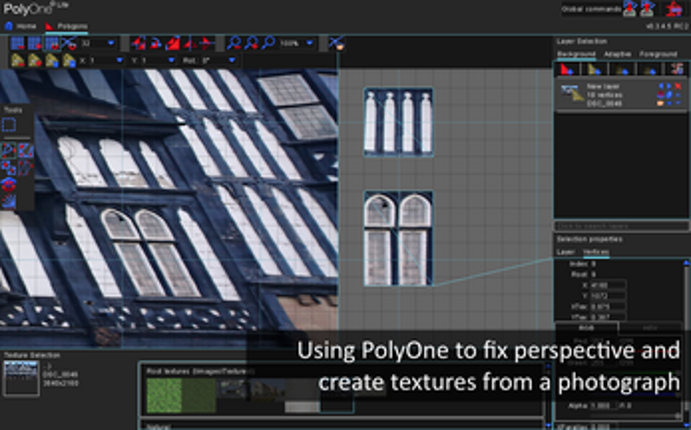Click the vertex Y coordinate field
Image resolution: width=691 pixels, height=430 pixels.
pos(608,296)
